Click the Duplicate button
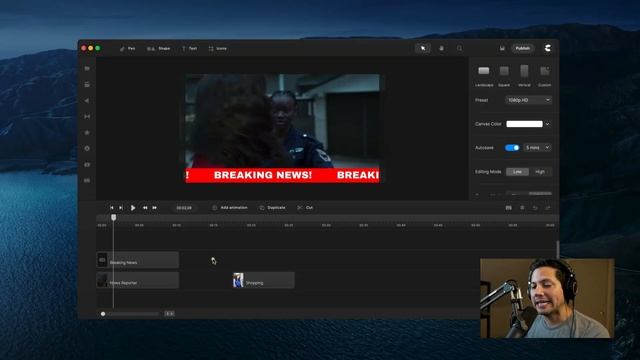Viewport: 640px width, 360px height. coord(272,208)
